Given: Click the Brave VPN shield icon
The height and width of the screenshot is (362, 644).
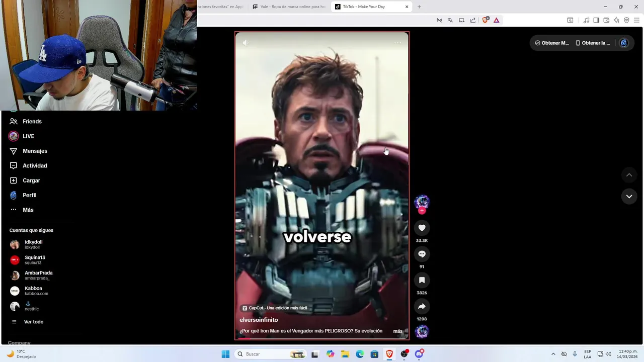Looking at the screenshot, I should click(x=626, y=20).
